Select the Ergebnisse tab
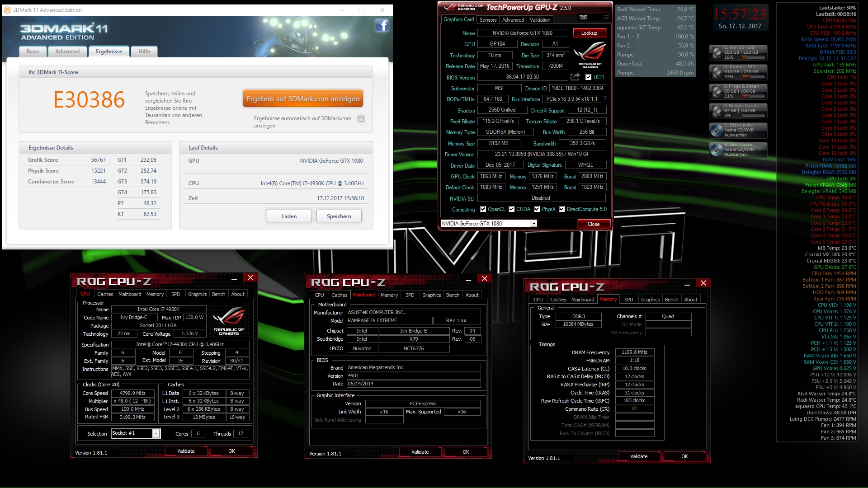This screenshot has height=488, width=868. point(109,52)
